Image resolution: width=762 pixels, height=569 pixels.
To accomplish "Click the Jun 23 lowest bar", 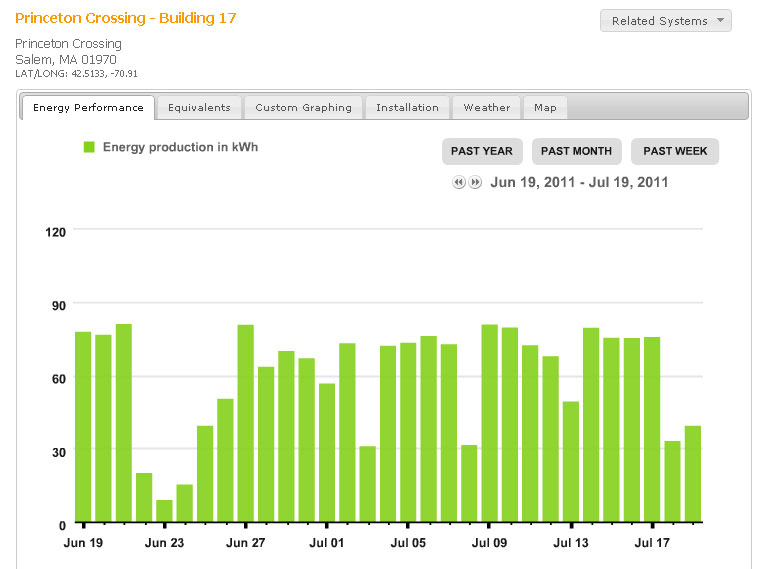I will click(x=164, y=511).
